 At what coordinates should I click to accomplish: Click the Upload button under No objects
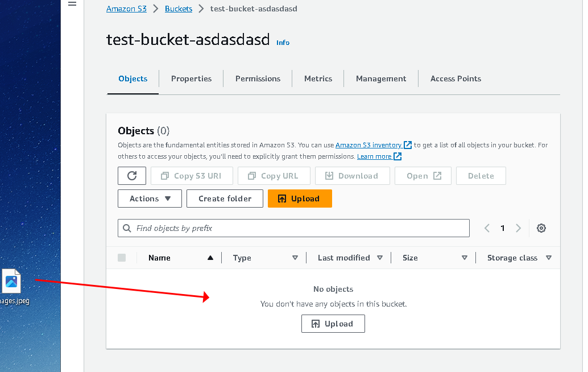point(333,324)
